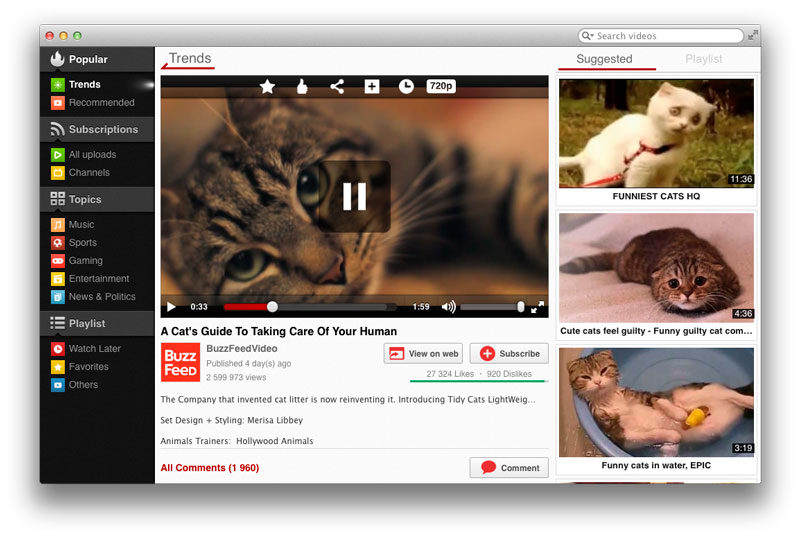This screenshot has width=800, height=538.
Task: Open the Subscriptions section header
Action: click(x=97, y=129)
